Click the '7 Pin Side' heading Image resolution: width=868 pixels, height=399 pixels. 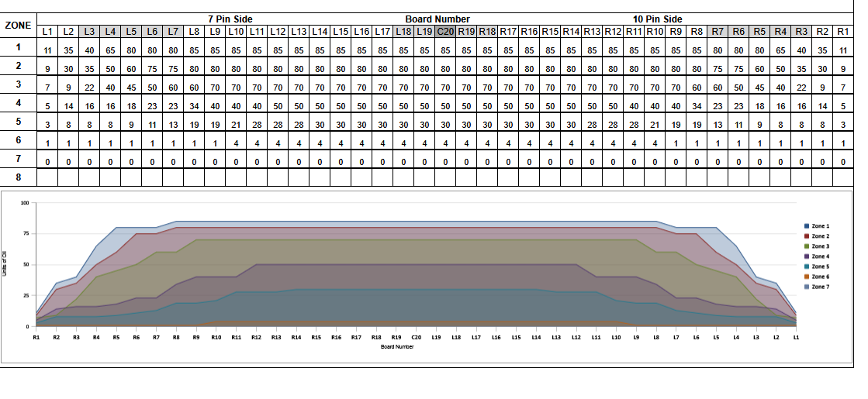(230, 19)
